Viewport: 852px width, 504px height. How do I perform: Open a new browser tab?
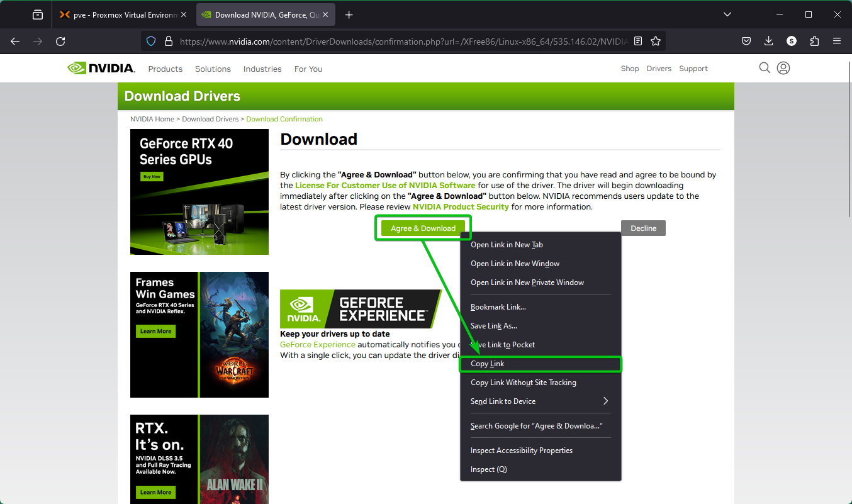(x=349, y=14)
